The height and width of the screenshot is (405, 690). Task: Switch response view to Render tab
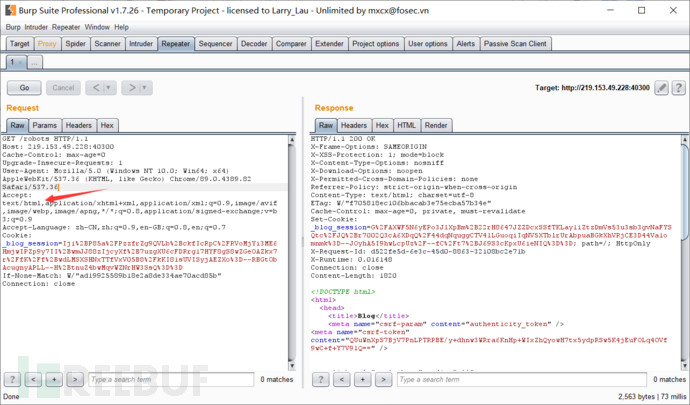click(436, 125)
